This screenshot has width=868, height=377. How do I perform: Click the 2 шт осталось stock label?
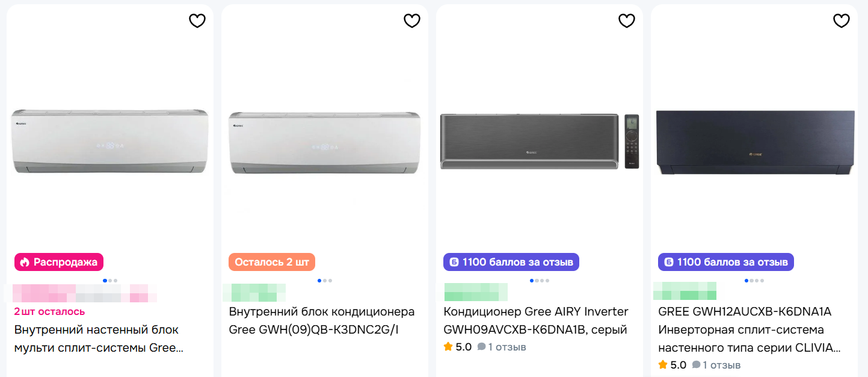(x=49, y=311)
